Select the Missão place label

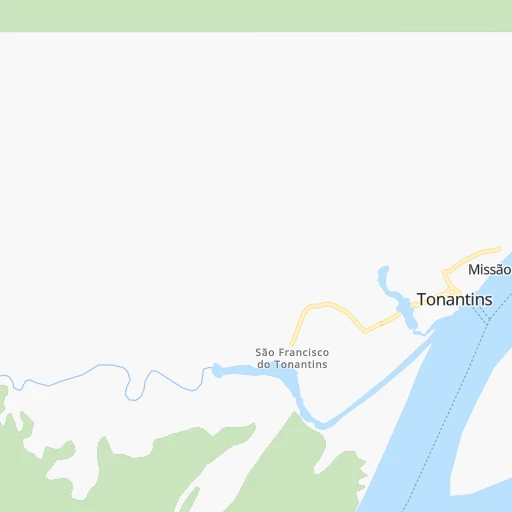pyautogui.click(x=490, y=270)
